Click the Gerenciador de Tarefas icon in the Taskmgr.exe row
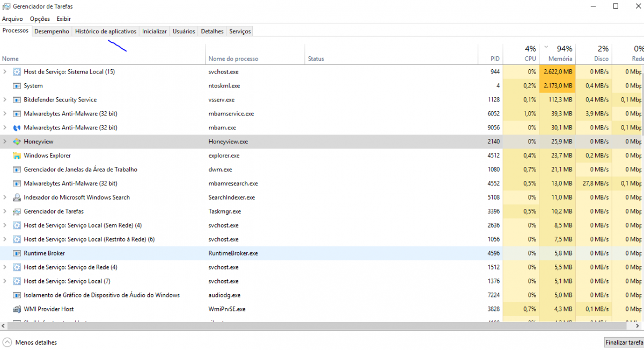This screenshot has height=350, width=644. click(17, 212)
